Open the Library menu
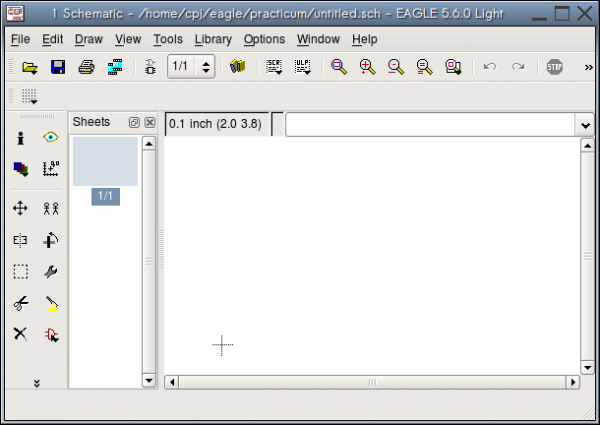 213,39
